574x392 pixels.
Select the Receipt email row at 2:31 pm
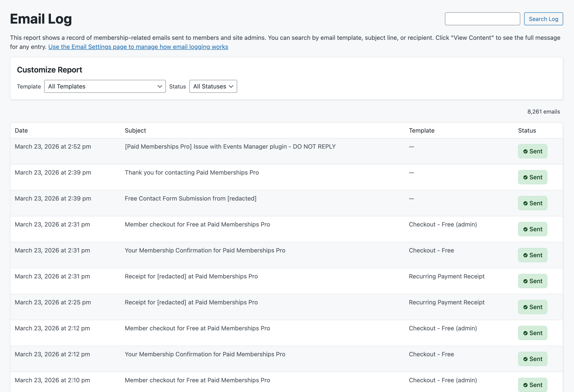click(191, 276)
